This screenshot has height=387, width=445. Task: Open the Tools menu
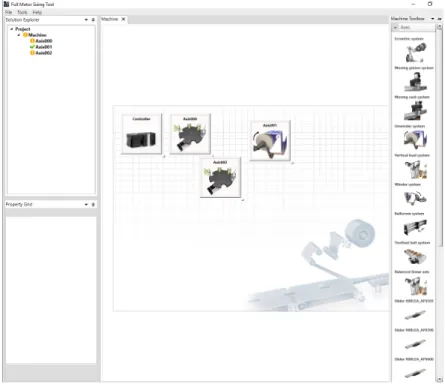pyautogui.click(x=22, y=12)
